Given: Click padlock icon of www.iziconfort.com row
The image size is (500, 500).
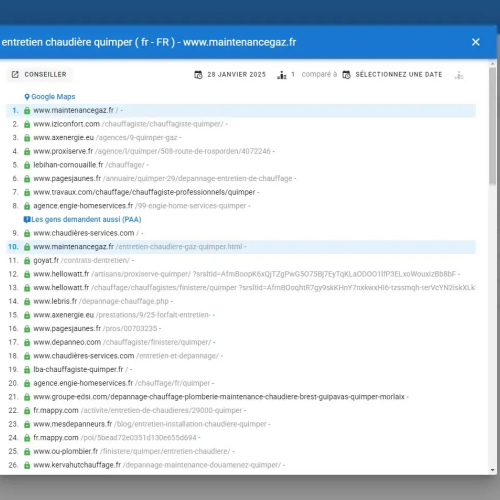Looking at the screenshot, I should coord(27,124).
